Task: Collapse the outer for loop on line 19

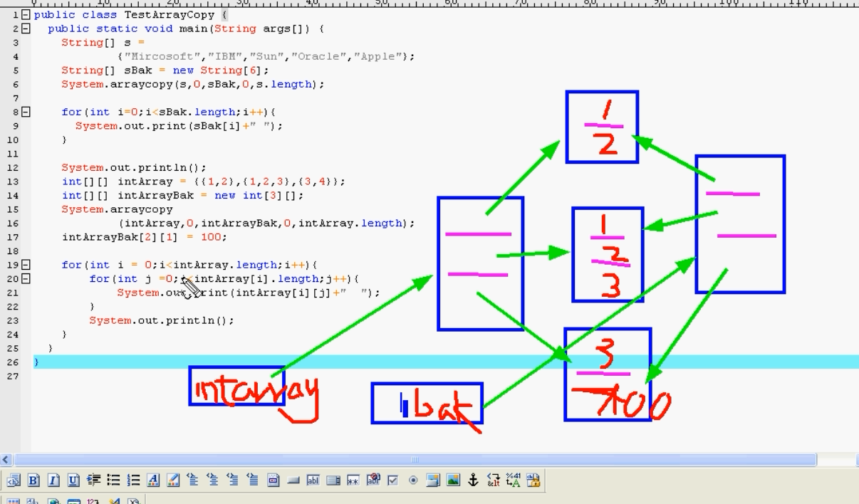Action: click(26, 265)
